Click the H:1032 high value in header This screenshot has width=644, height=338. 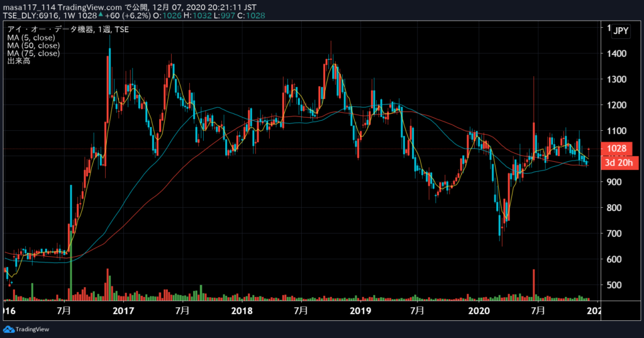197,16
